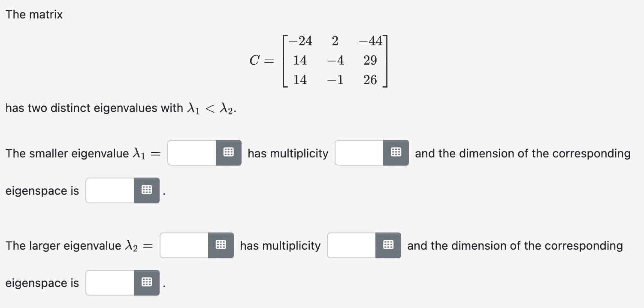Click the 'eigenspace is' label under λ2
The height and width of the screenshot is (308, 644).
42,283
